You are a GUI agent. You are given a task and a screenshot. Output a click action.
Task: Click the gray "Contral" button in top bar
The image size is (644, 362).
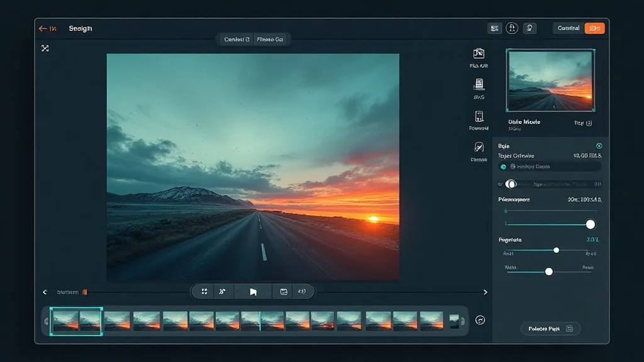(569, 28)
